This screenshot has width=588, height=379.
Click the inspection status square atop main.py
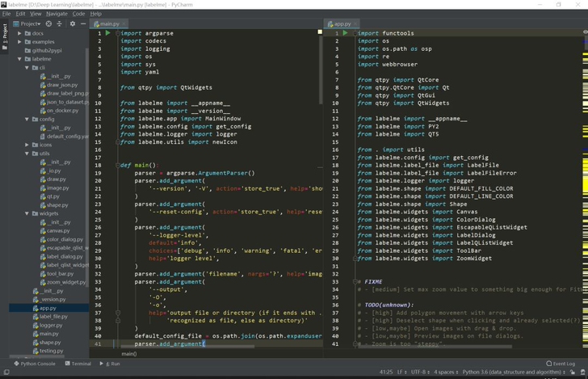coord(320,32)
